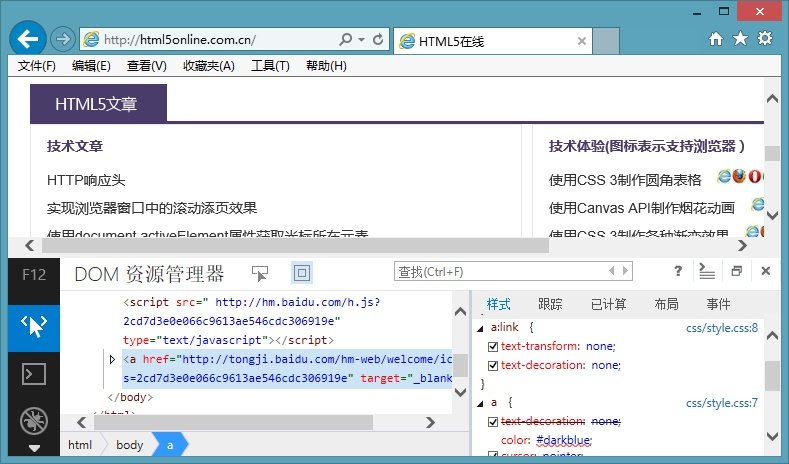789x464 pixels.
Task: Open the 查看(V) menu
Action: 146,66
